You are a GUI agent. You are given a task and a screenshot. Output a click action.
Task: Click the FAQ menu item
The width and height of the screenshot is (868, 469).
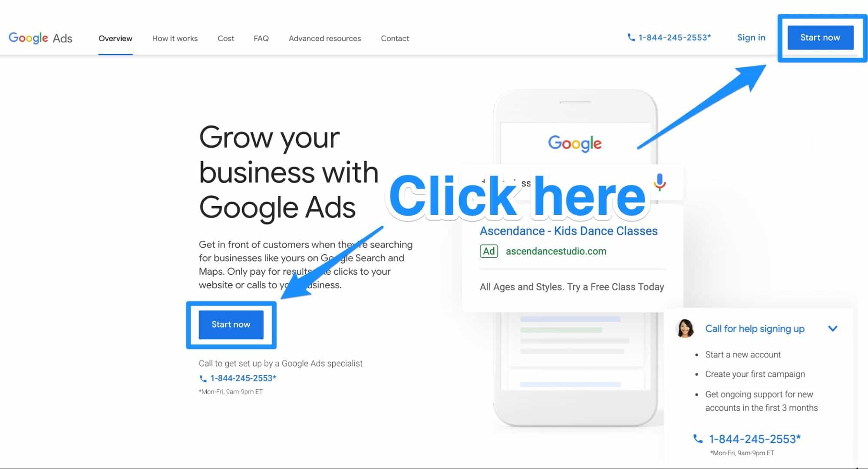(261, 38)
